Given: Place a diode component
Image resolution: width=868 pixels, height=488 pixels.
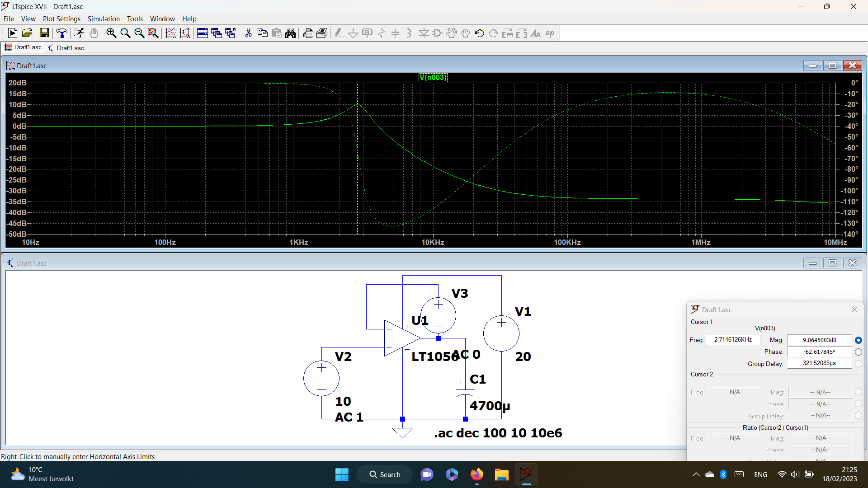Looking at the screenshot, I should tap(424, 33).
